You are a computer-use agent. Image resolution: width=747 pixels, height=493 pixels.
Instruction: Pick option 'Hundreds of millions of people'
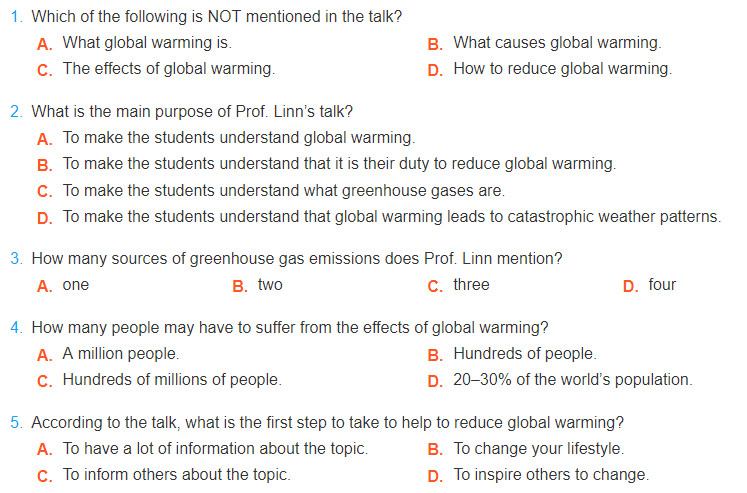171,380
